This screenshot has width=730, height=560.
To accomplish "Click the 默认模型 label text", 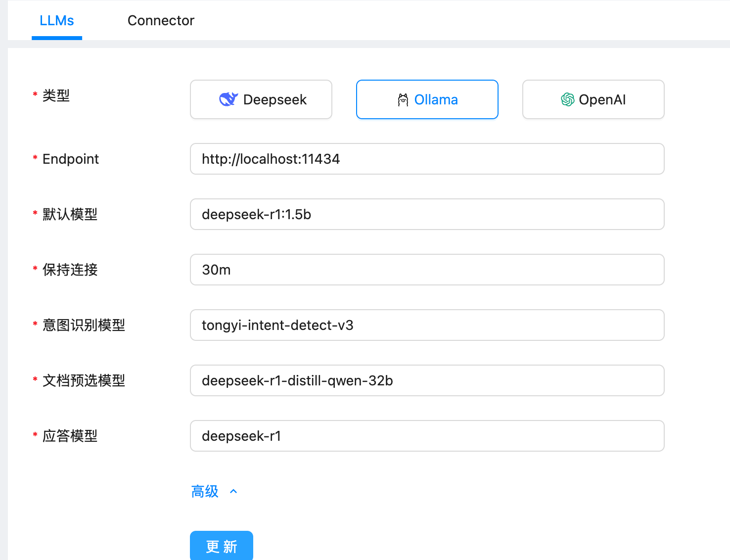I will coord(70,214).
